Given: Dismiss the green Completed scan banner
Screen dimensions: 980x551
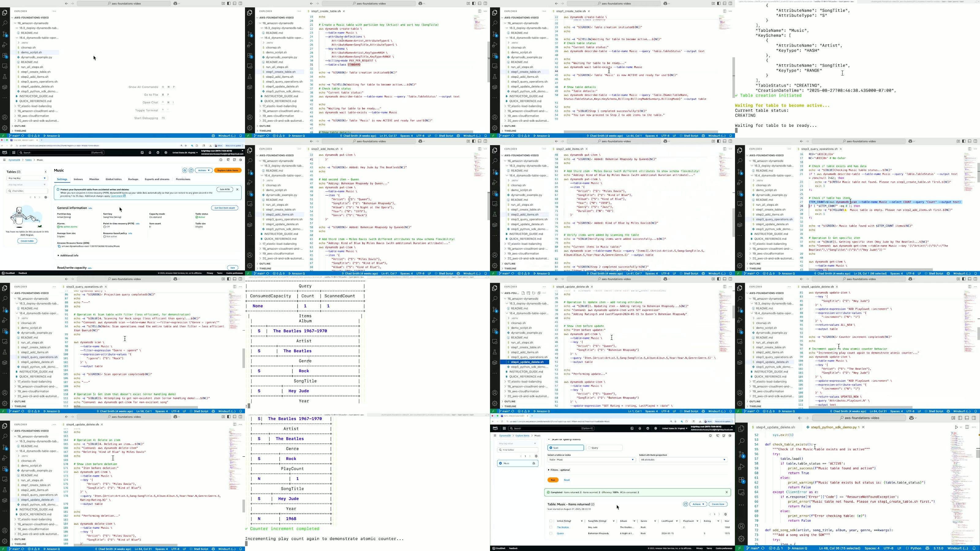Looking at the screenshot, I should click(726, 492).
